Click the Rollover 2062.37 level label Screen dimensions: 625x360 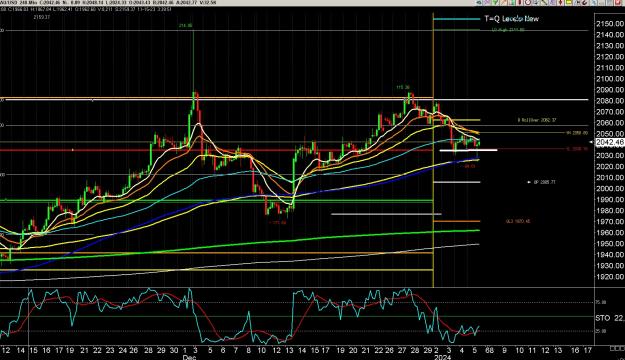tap(537, 120)
